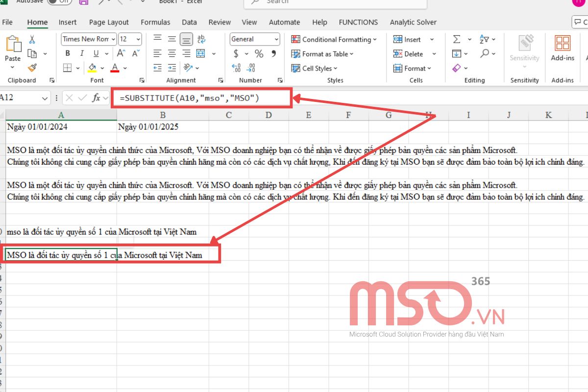Apply the red font color A

[x=115, y=68]
